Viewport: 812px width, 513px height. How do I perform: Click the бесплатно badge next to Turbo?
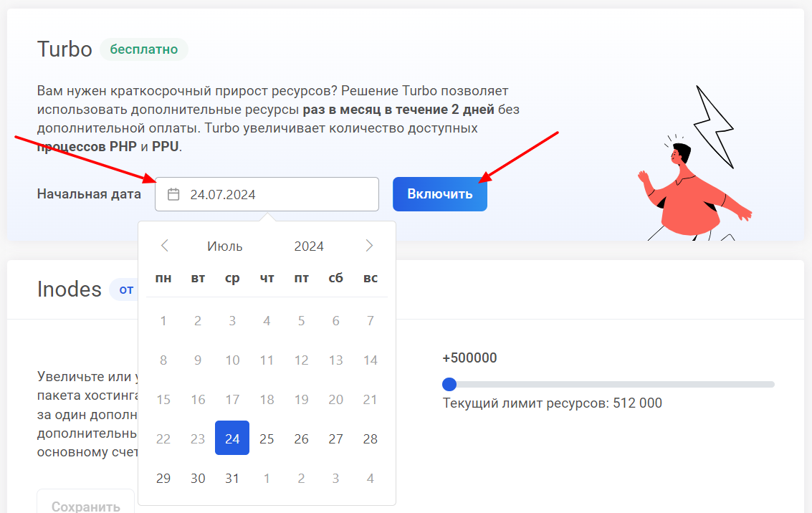click(x=144, y=49)
